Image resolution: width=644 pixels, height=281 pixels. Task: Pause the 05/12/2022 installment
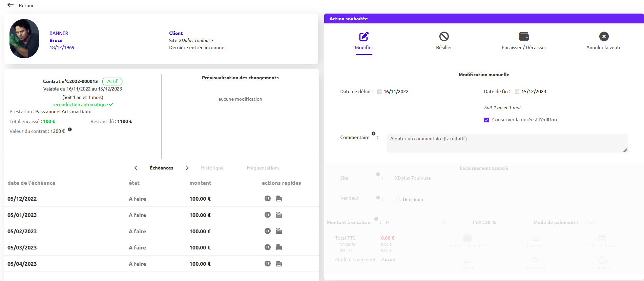268,199
